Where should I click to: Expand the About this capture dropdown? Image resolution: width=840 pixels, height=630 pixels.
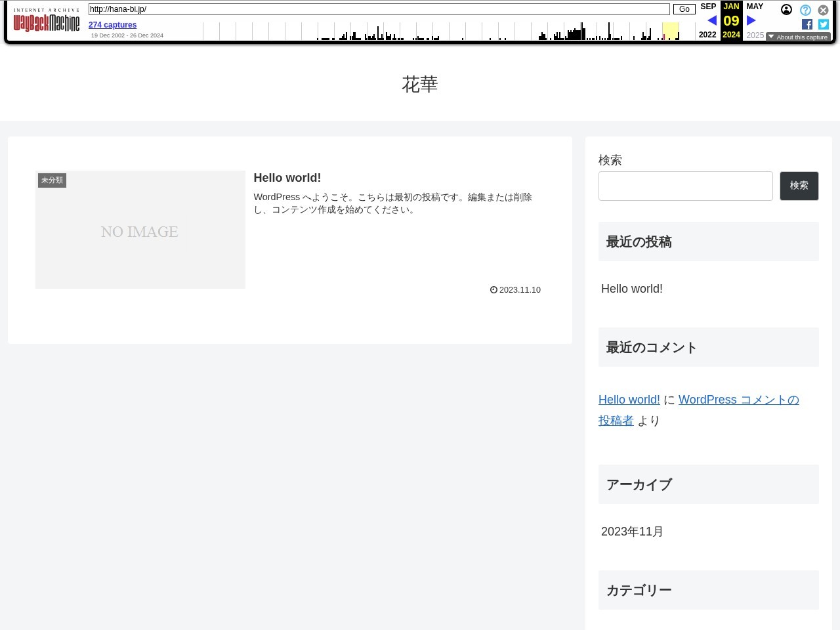click(798, 37)
